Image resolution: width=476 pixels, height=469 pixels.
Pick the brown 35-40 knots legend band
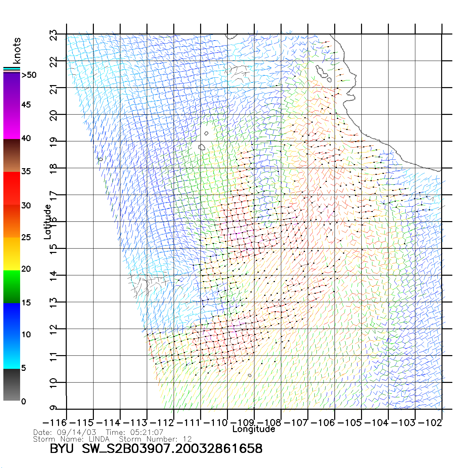(x=12, y=155)
